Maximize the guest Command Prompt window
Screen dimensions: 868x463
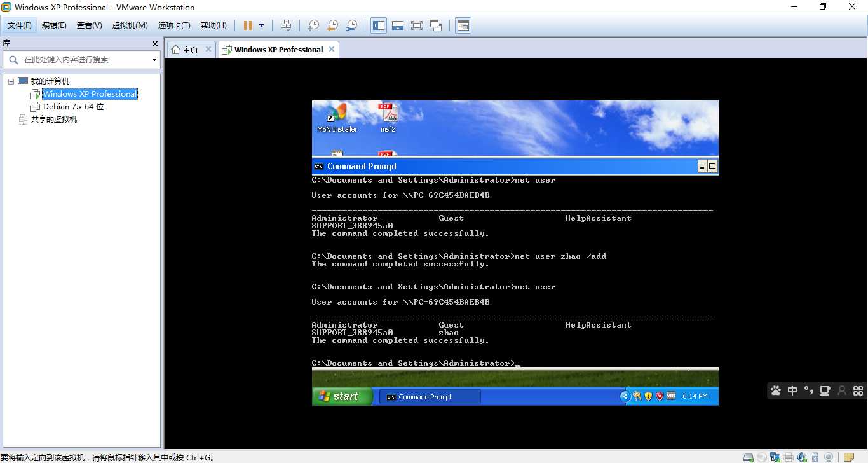[x=712, y=167]
